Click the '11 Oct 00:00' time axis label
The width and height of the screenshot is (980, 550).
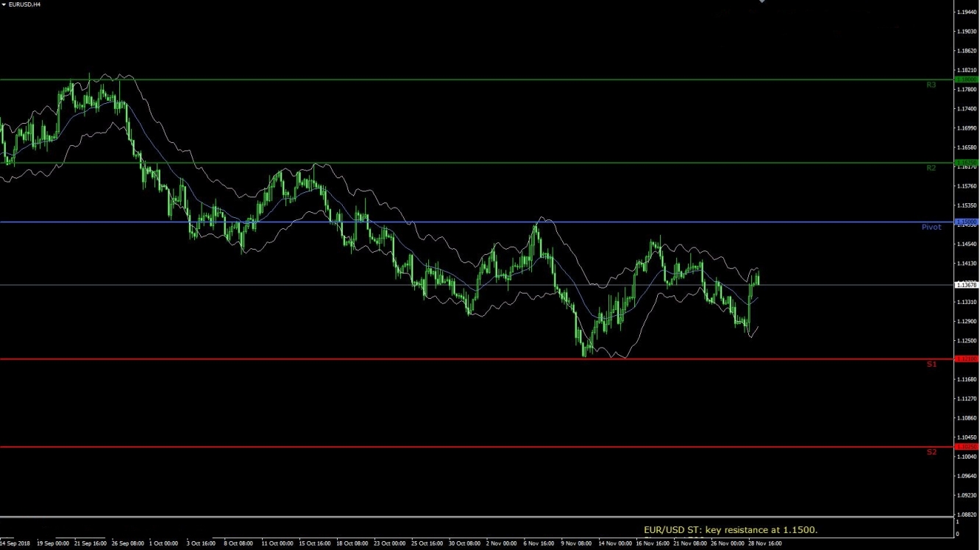278,544
